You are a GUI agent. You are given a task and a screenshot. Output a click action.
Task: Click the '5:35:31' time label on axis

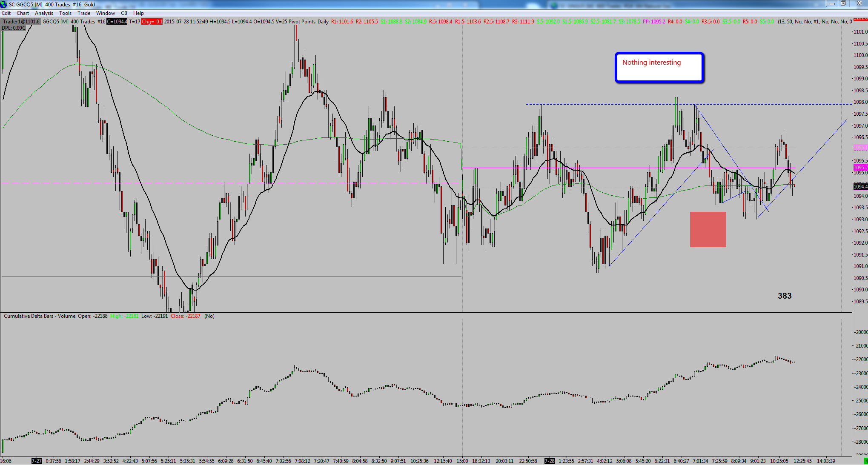click(x=187, y=461)
